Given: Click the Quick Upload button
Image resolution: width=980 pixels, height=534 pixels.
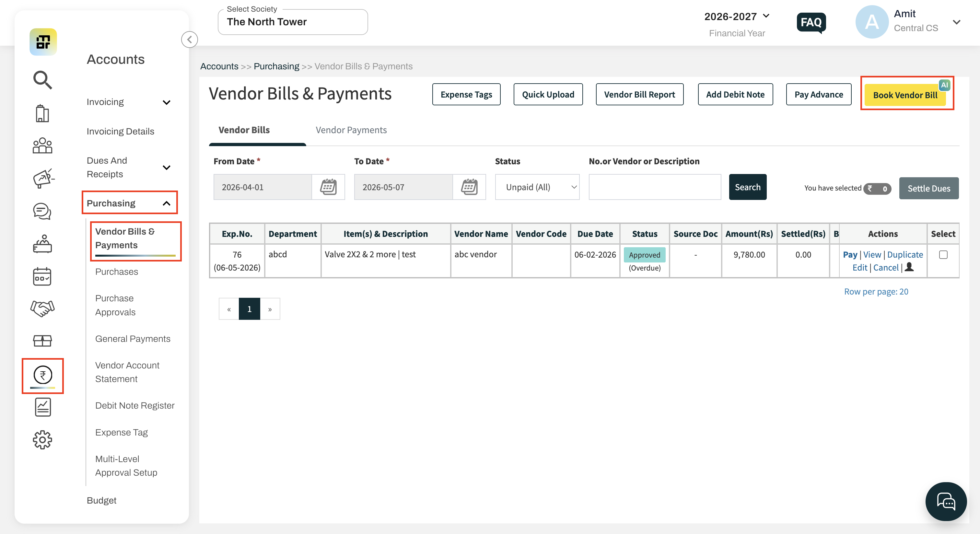Looking at the screenshot, I should pyautogui.click(x=548, y=94).
